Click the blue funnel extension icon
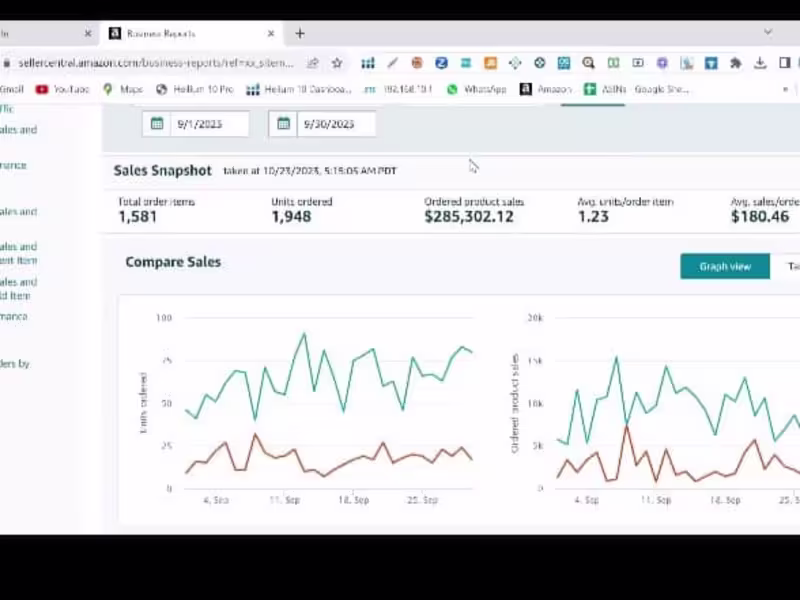Screen dimensions: 800x600 711,63
